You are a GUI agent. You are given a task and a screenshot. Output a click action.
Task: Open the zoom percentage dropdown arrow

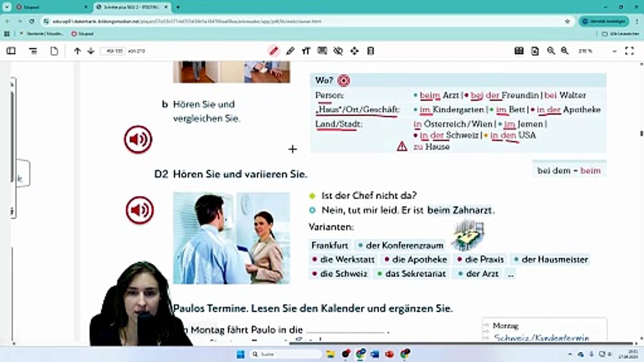point(614,51)
